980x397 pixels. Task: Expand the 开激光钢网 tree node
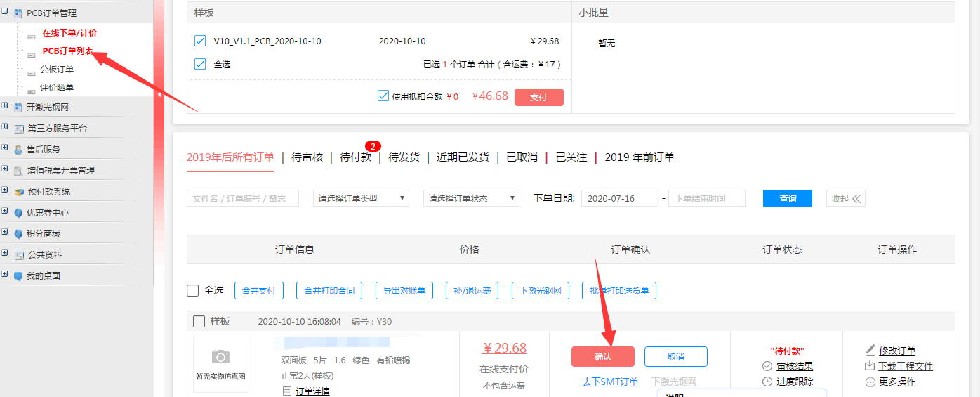tap(5, 107)
